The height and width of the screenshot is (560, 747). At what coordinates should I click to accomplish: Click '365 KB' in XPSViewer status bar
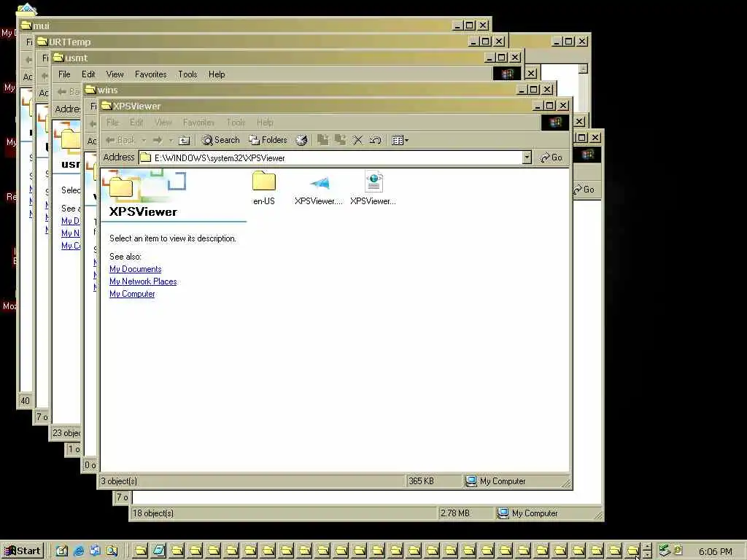421,481
